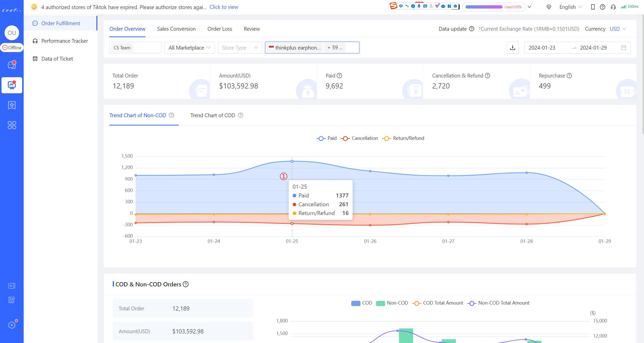Toggle the Paid series in trend legend
The height and width of the screenshot is (343, 644).
[x=326, y=138]
